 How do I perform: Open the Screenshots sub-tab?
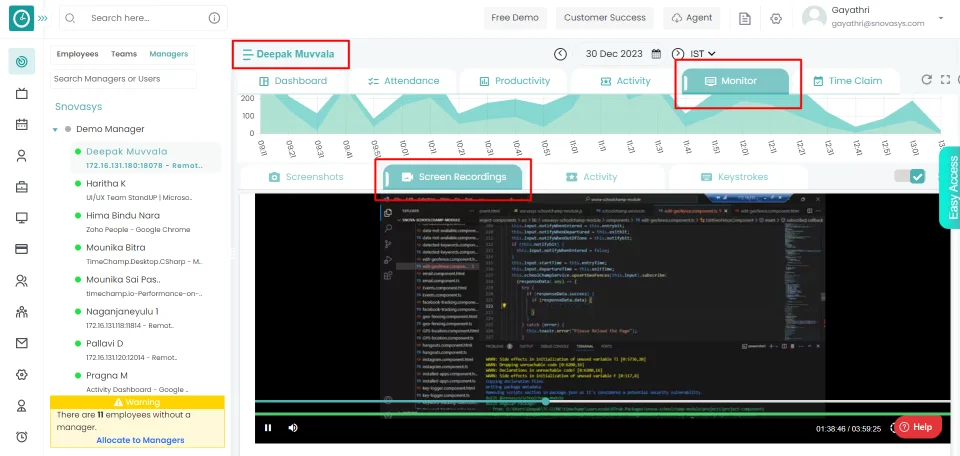pyautogui.click(x=306, y=177)
